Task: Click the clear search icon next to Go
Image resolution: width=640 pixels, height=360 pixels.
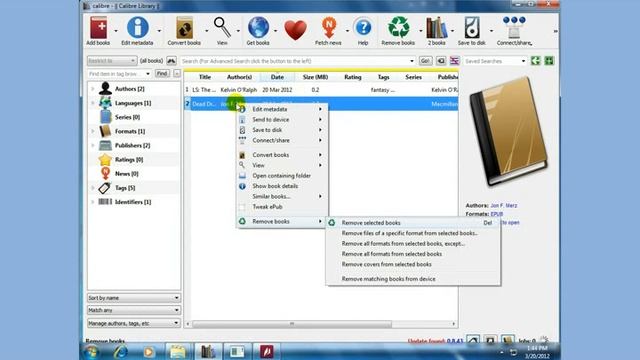Action: point(441,61)
